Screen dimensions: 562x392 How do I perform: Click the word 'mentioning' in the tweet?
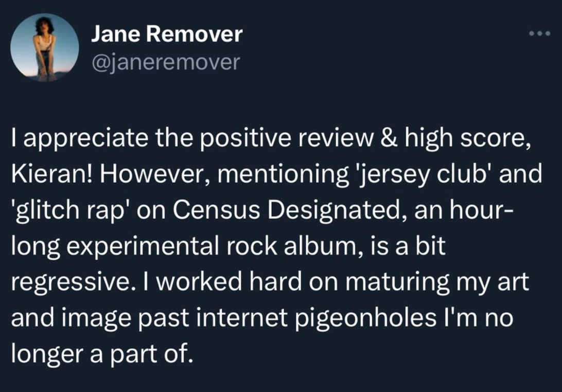(x=282, y=175)
